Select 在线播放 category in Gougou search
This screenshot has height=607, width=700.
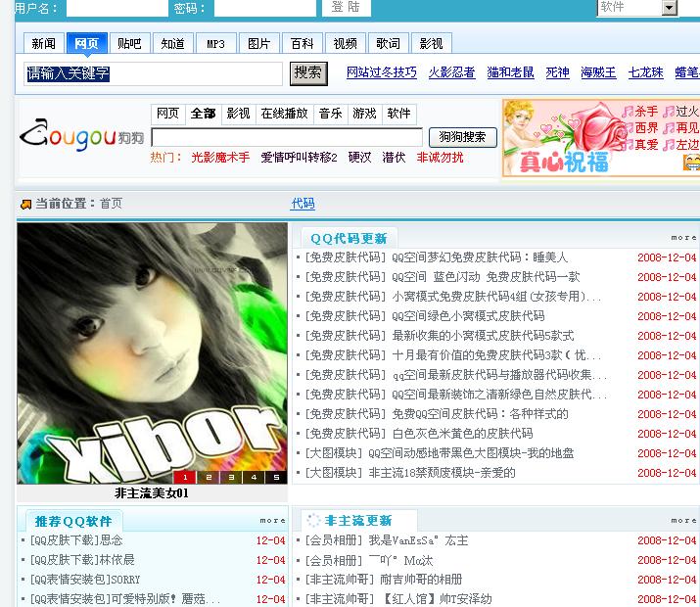284,114
